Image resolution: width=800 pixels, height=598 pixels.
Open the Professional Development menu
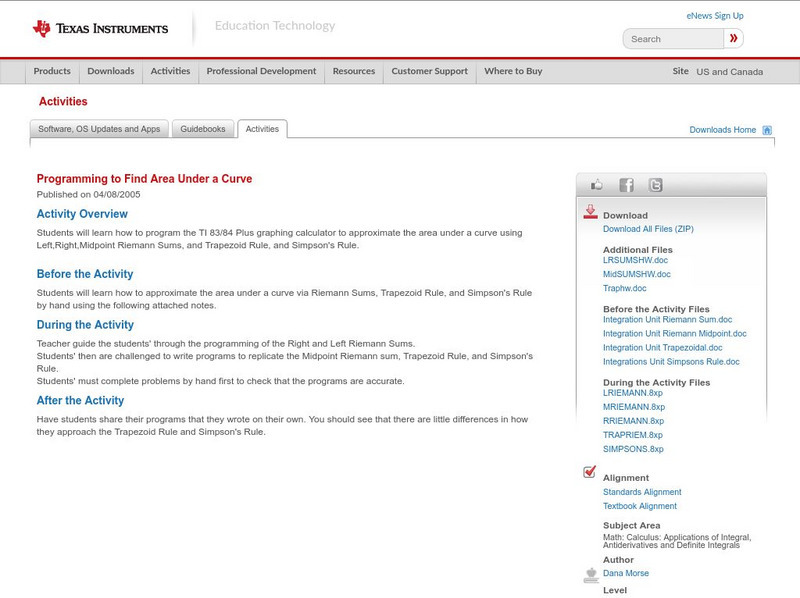pyautogui.click(x=261, y=71)
